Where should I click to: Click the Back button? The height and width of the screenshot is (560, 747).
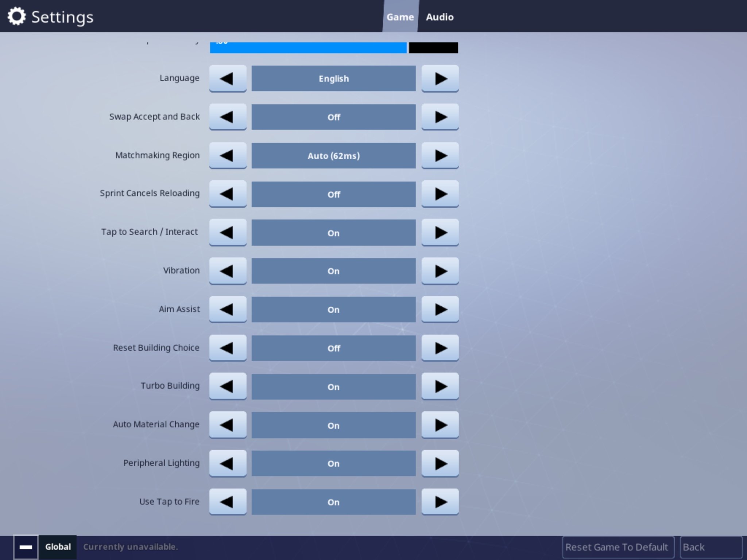click(708, 547)
